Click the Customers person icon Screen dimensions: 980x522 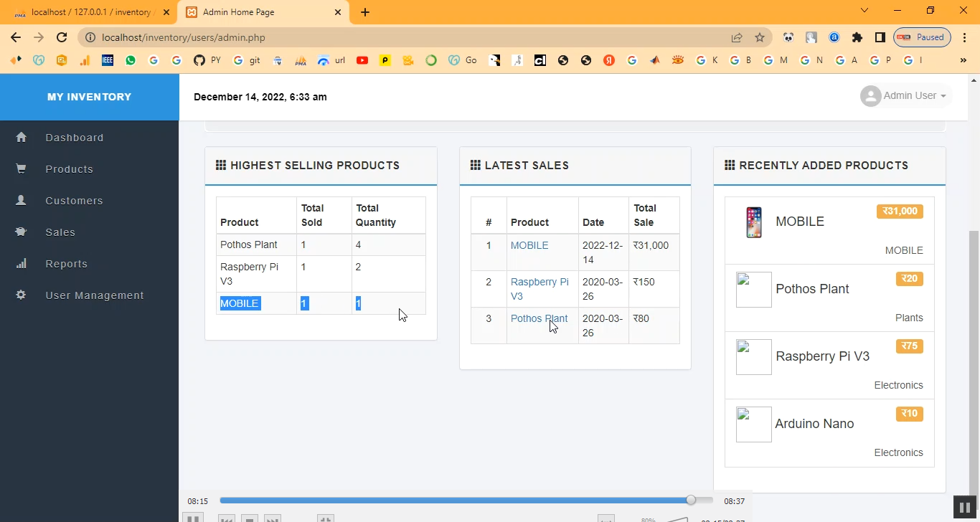(x=22, y=200)
